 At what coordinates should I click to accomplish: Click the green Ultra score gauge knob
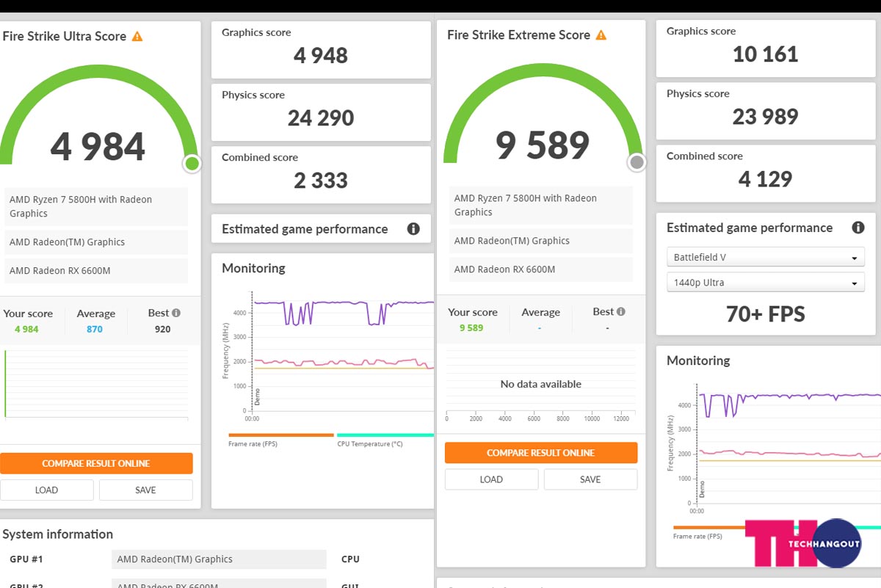[192, 163]
